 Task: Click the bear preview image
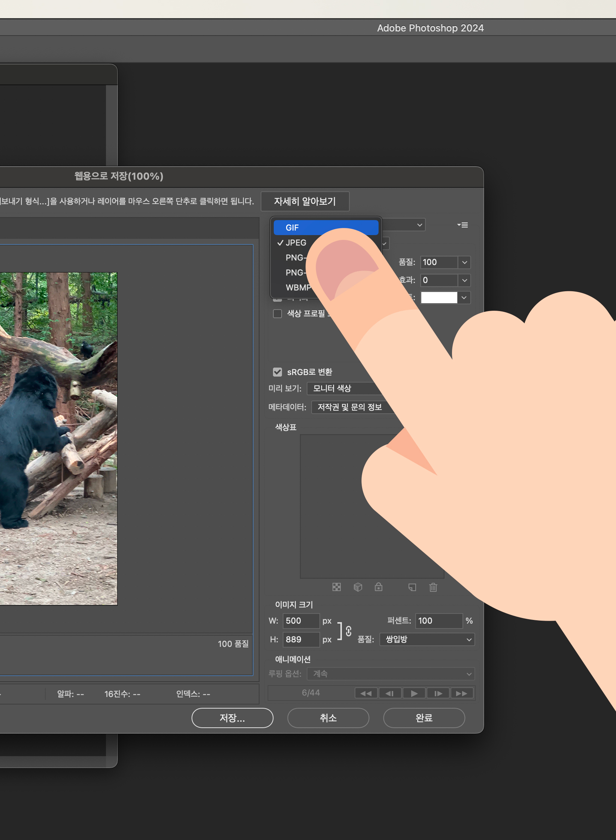58,439
